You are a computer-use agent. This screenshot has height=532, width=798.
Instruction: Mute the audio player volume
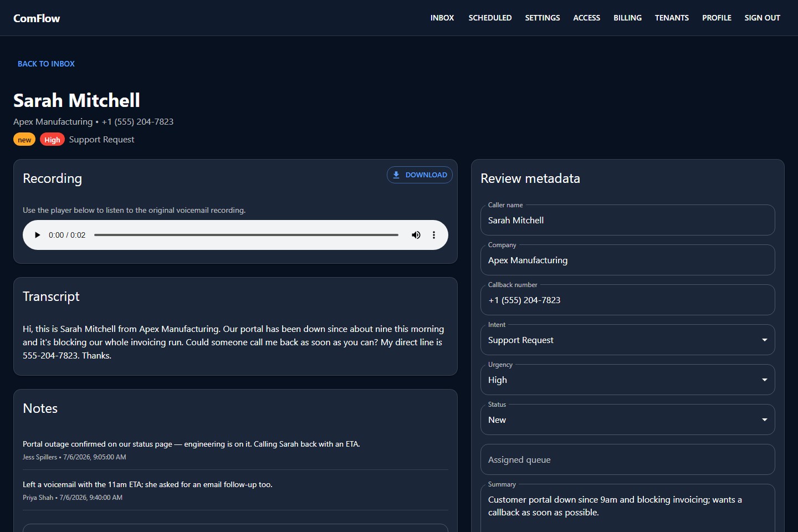[x=416, y=235]
